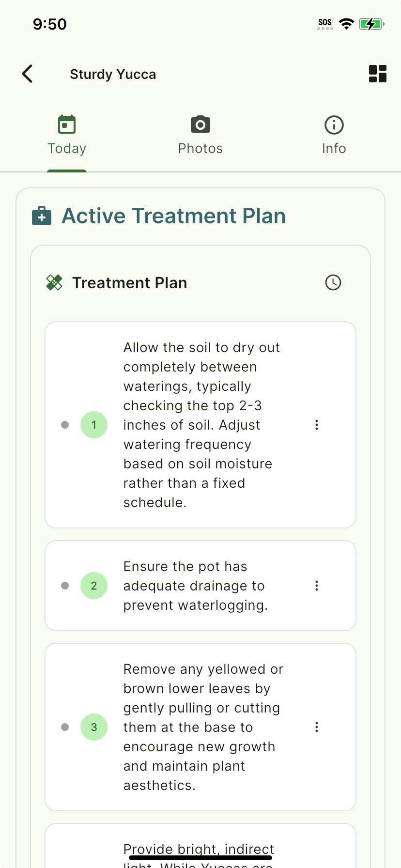The width and height of the screenshot is (401, 868).
Task: Click the first-aid kit icon beside Active Treatment Plan
Action: click(42, 216)
